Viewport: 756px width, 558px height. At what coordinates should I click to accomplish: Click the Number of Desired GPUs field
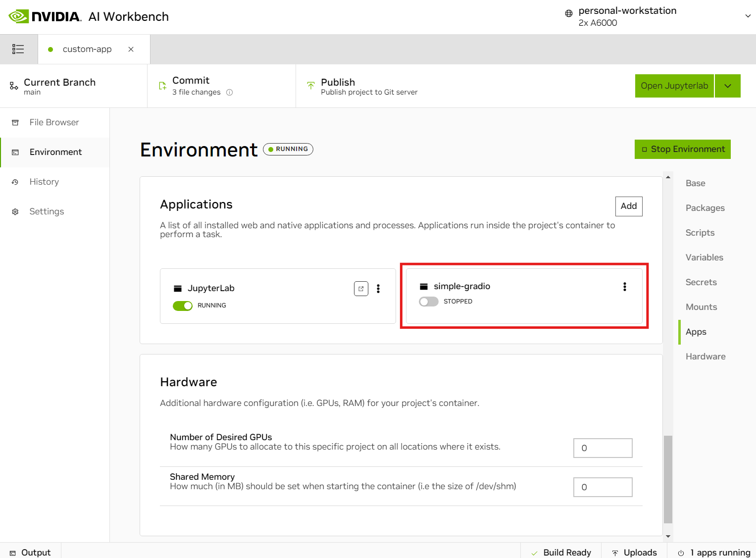tap(603, 448)
